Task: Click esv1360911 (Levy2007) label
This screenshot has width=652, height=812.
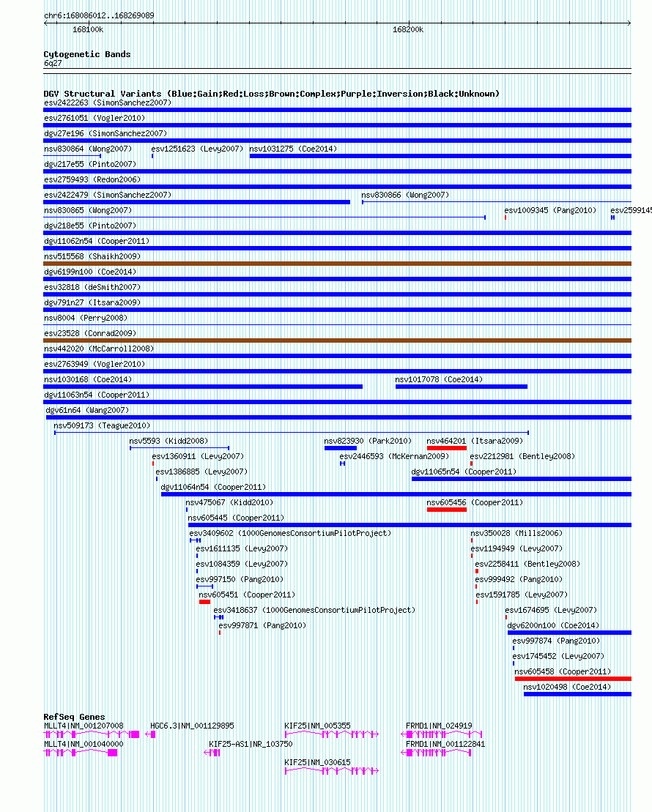Action: pos(198,457)
